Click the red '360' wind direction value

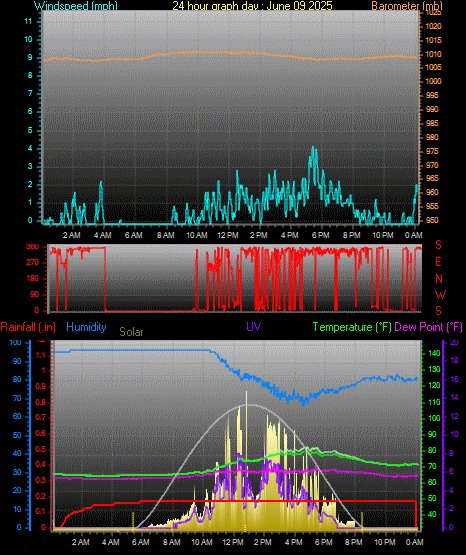tap(33, 247)
